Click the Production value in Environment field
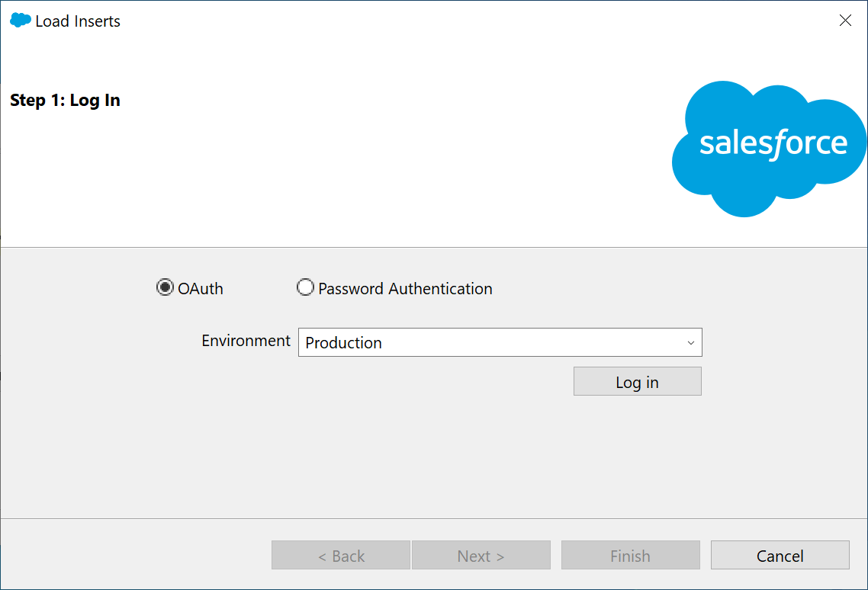The image size is (868, 590). (x=344, y=343)
